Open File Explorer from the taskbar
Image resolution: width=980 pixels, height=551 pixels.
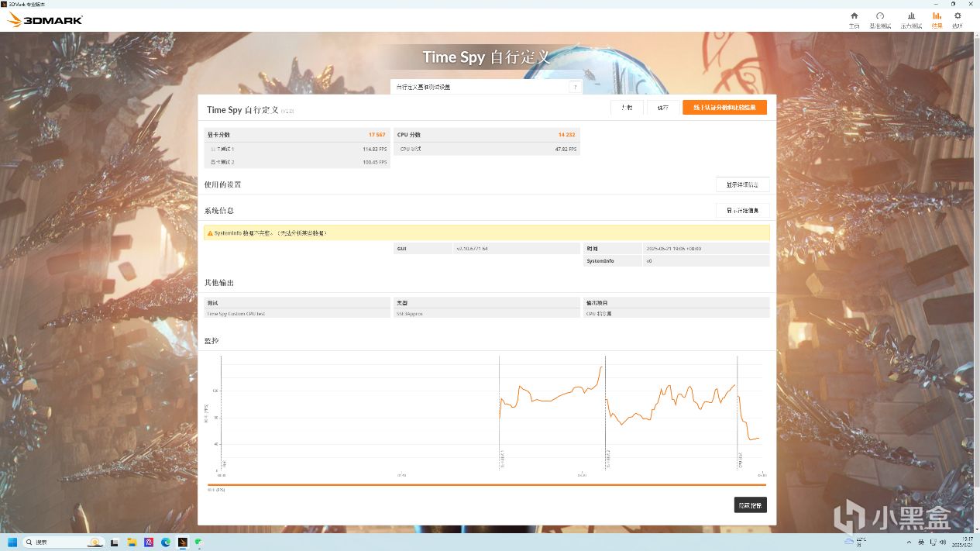[x=132, y=542]
